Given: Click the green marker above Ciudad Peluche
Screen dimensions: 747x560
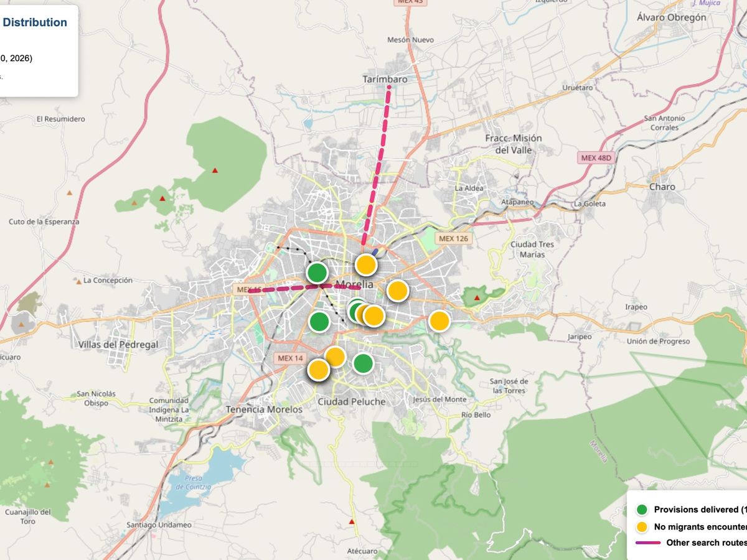Looking at the screenshot, I should point(363,363).
